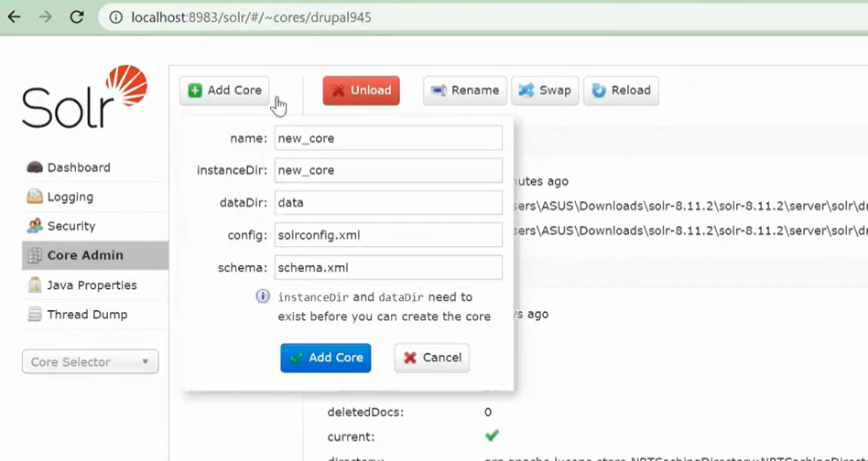868x461 pixels.
Task: Open Thread Dump
Action: click(88, 315)
